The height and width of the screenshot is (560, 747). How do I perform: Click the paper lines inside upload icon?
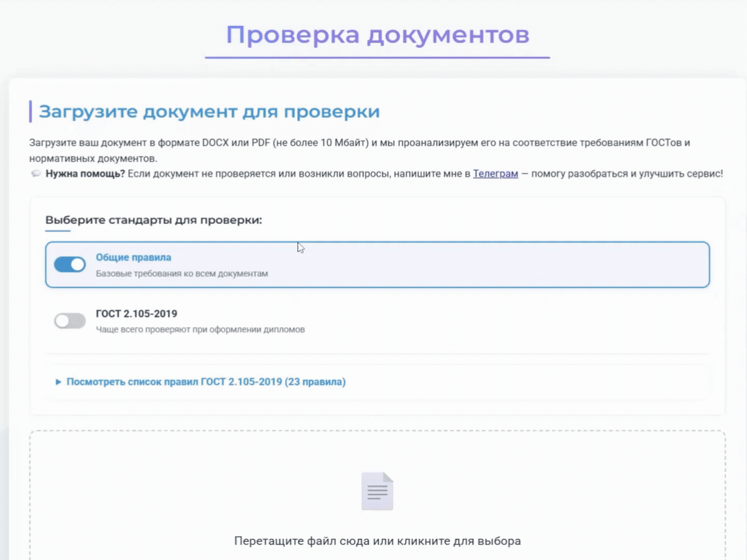pos(377,492)
